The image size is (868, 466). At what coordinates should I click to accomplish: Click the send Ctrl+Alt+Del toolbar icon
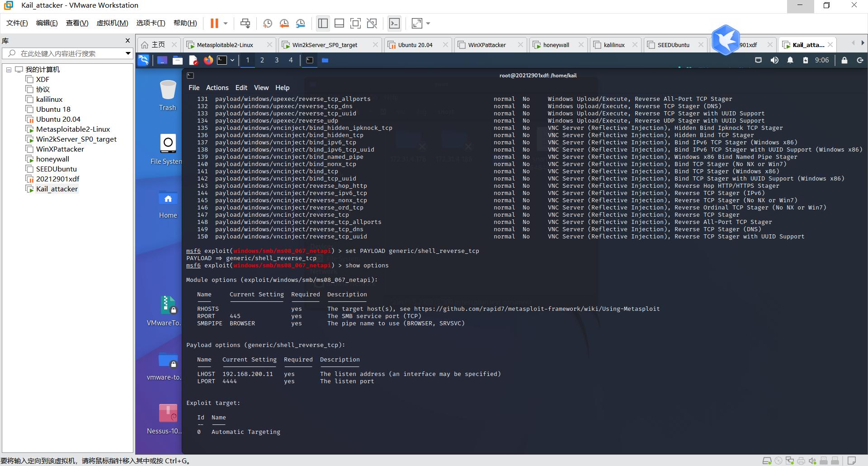(245, 23)
